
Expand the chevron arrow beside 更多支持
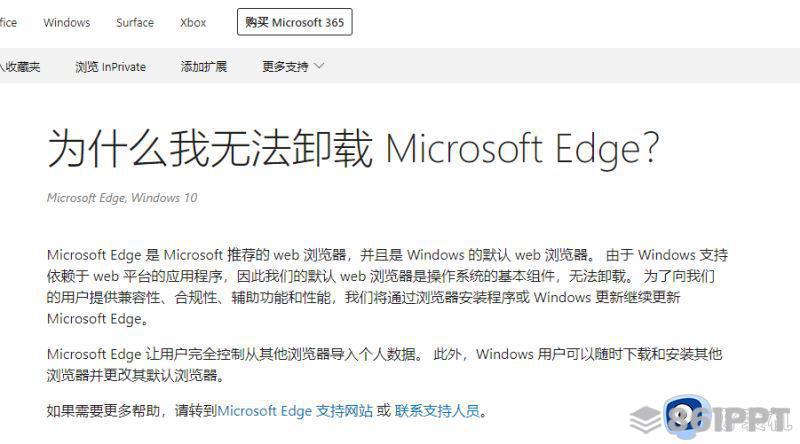[x=319, y=66]
